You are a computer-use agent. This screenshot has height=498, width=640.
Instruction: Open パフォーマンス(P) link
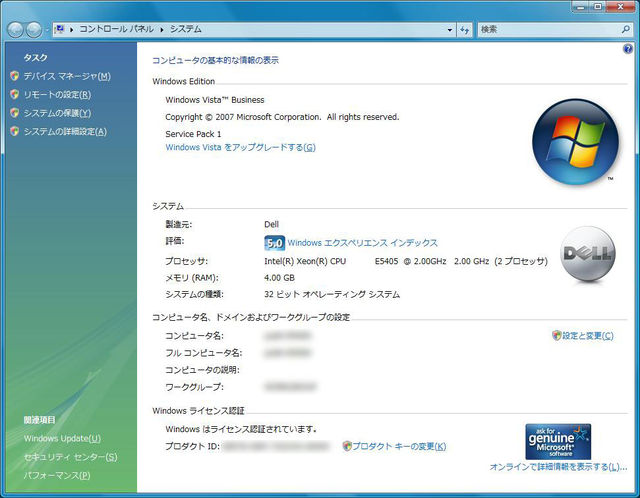pos(57,476)
